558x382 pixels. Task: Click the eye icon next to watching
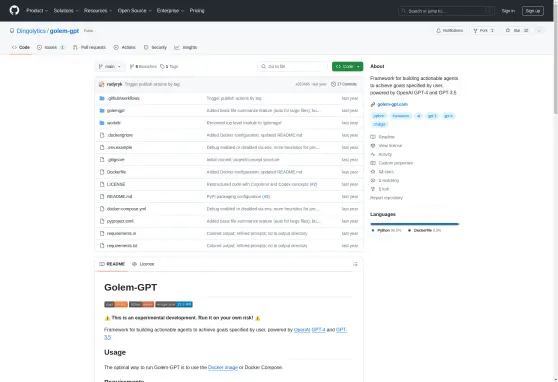(x=373, y=180)
